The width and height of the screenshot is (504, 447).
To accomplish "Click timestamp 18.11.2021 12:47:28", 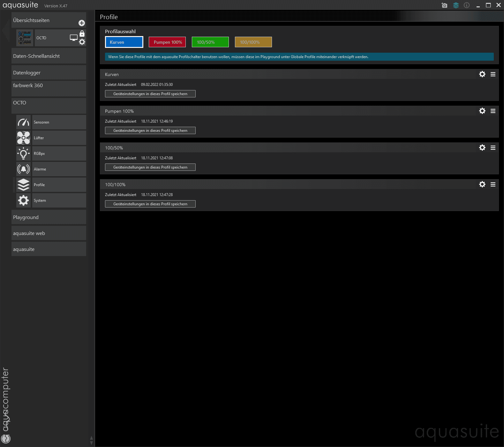I will pyautogui.click(x=157, y=195).
